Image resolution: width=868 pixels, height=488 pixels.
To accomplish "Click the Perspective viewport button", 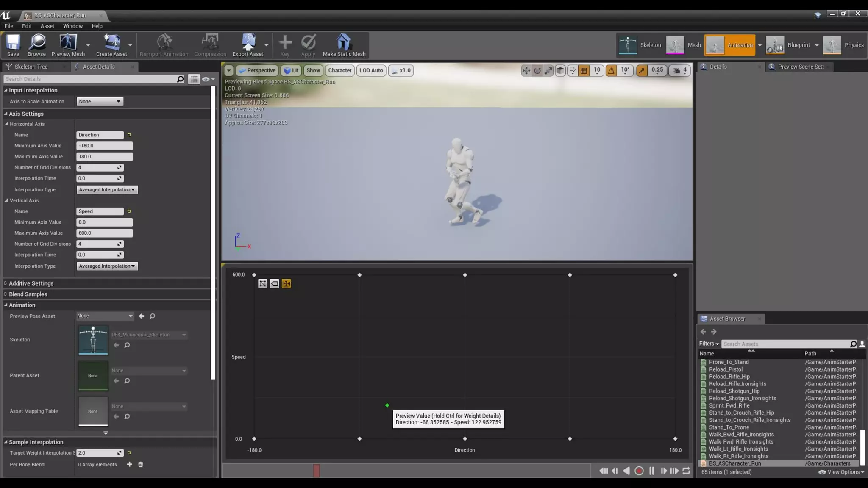I will tap(257, 70).
